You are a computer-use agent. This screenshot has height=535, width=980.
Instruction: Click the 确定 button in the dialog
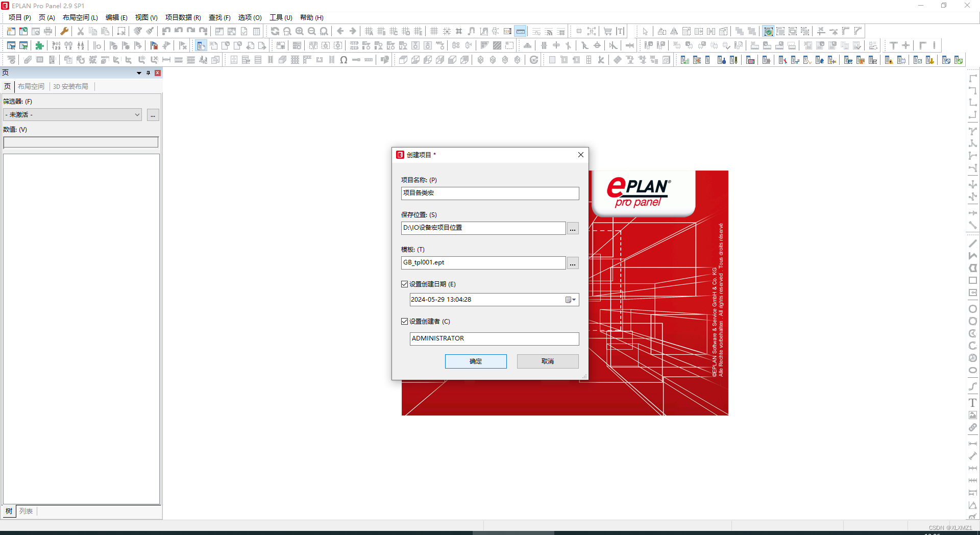[x=476, y=361]
